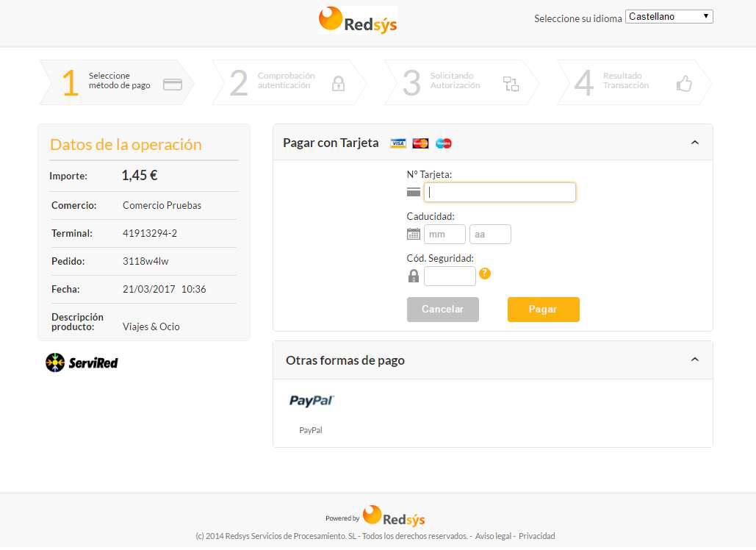Screen dimensions: 756x550
Task: Open the Seleccione su idioma dropdown
Action: point(669,15)
